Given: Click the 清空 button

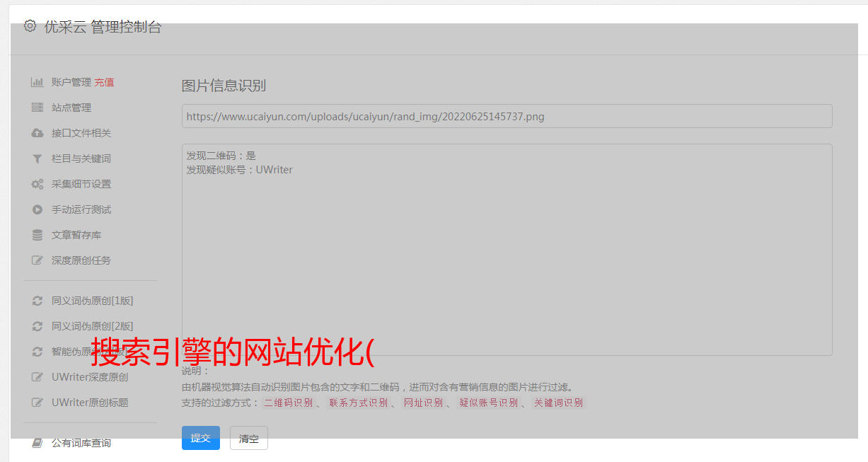Looking at the screenshot, I should click(x=249, y=438).
